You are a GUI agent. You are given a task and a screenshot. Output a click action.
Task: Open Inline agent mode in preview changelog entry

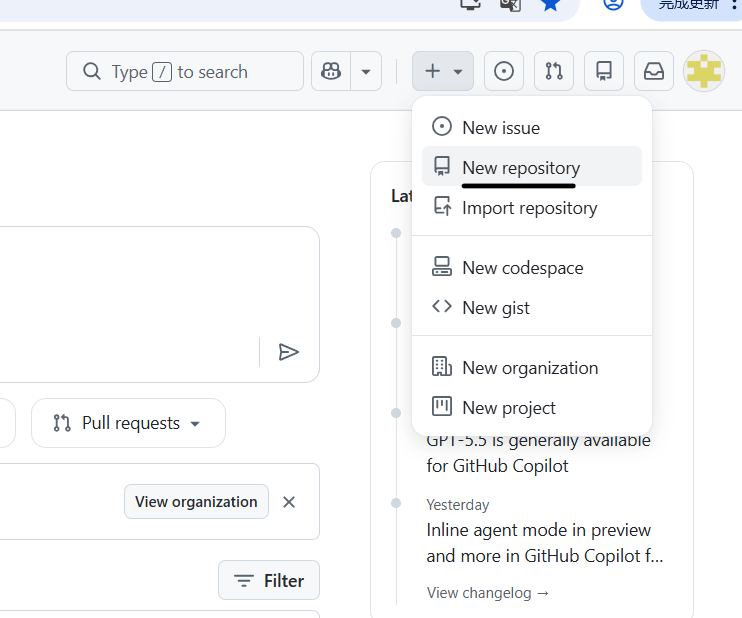click(x=545, y=543)
